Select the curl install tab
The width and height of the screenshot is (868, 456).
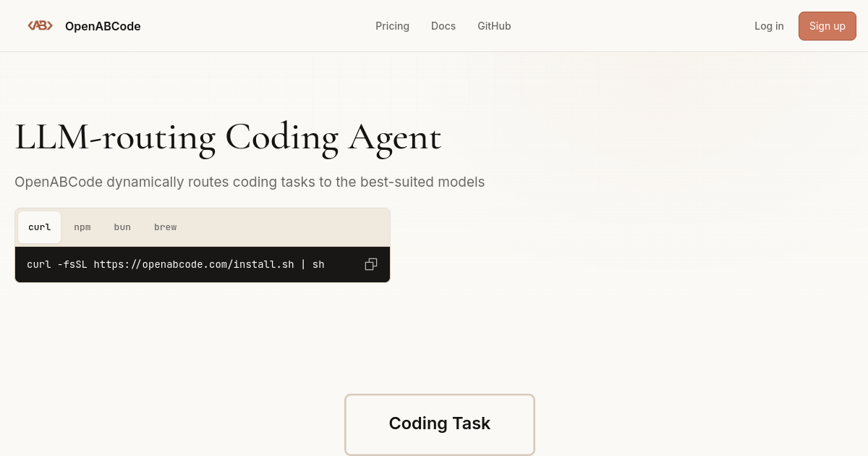(x=40, y=227)
